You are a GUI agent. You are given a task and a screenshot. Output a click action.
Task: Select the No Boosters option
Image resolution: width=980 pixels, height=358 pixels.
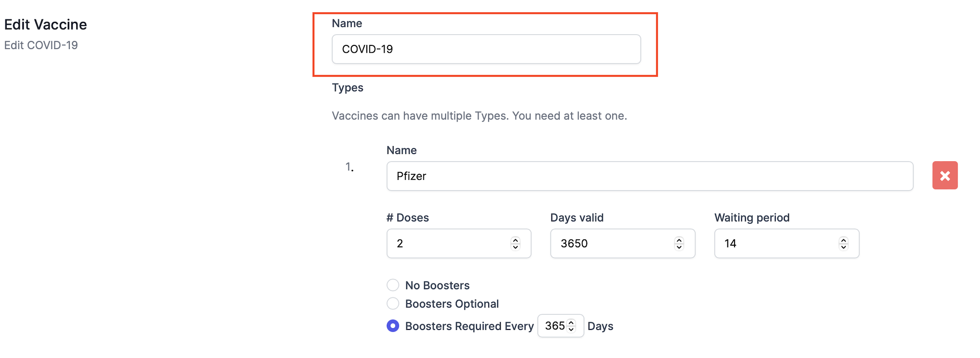point(393,285)
